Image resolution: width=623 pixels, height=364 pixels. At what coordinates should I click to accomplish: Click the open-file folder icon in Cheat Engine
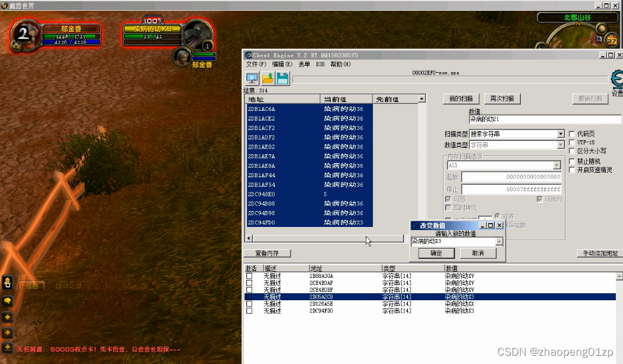pos(267,78)
